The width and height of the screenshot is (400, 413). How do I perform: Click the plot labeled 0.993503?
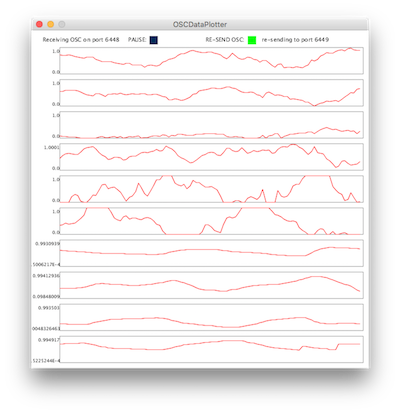click(x=212, y=317)
